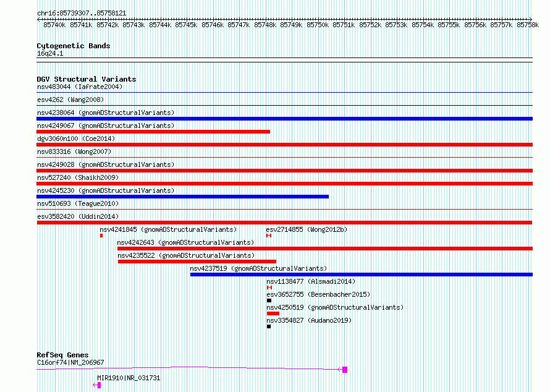The width and height of the screenshot is (550, 392).
Task: Click the nsv4250519 short red bar
Action: [273, 313]
